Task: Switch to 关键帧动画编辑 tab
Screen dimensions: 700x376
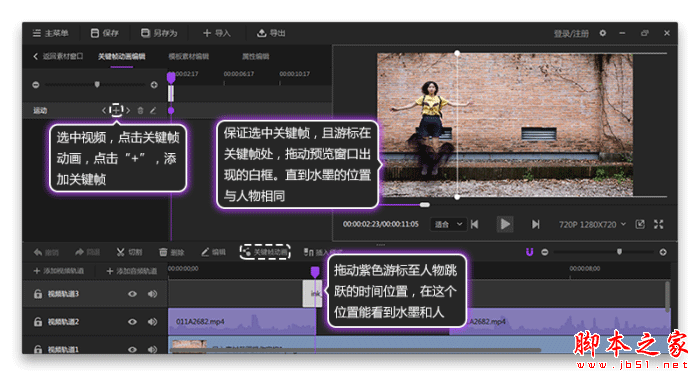Action: (121, 57)
